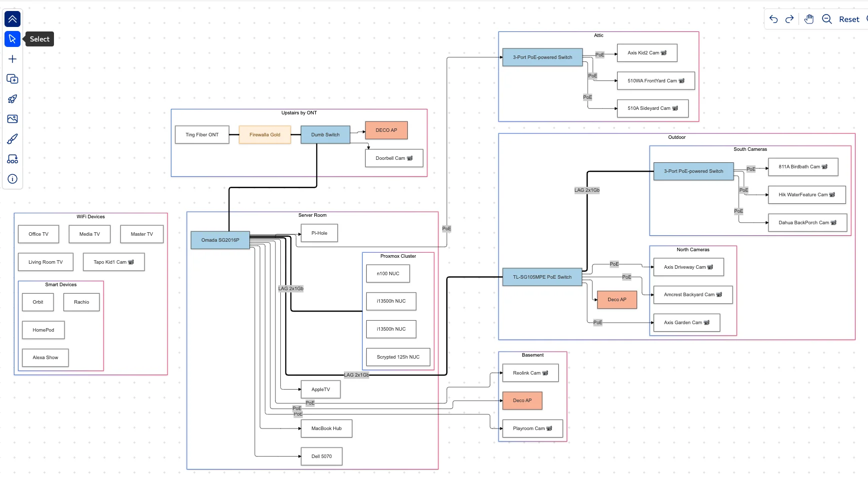Select the Rachio node
This screenshot has width=868, height=480.
(x=81, y=302)
